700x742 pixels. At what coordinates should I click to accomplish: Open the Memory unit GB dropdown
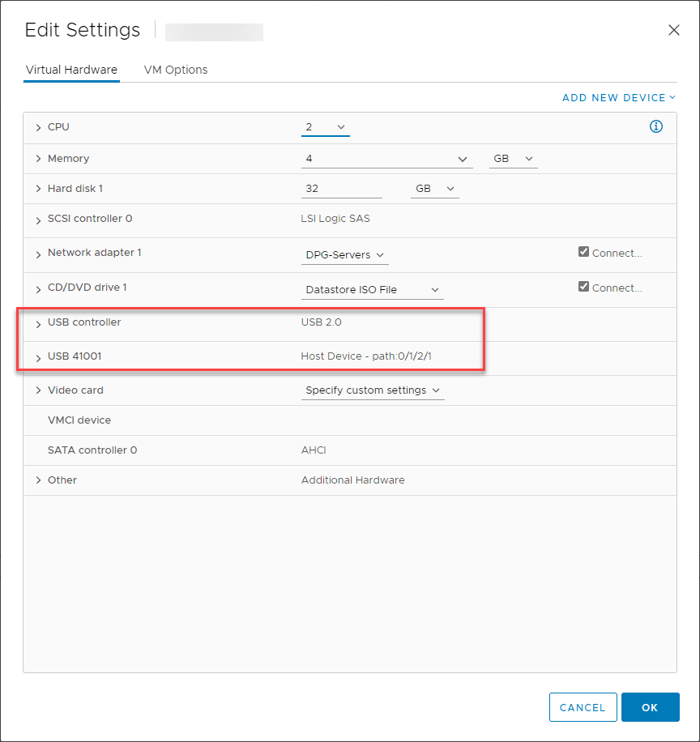click(514, 159)
